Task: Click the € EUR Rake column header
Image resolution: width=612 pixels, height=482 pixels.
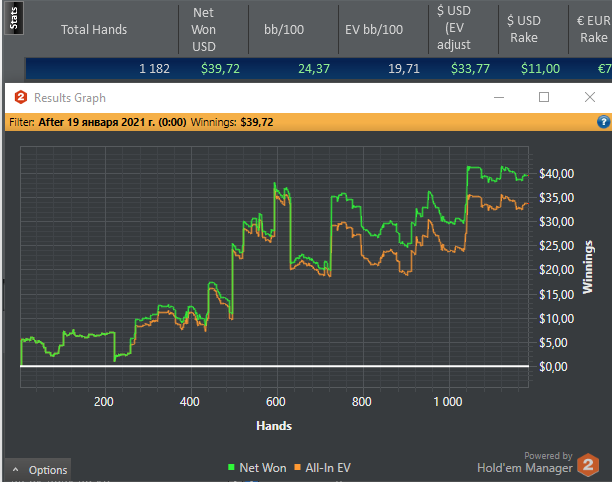Action: point(591,29)
